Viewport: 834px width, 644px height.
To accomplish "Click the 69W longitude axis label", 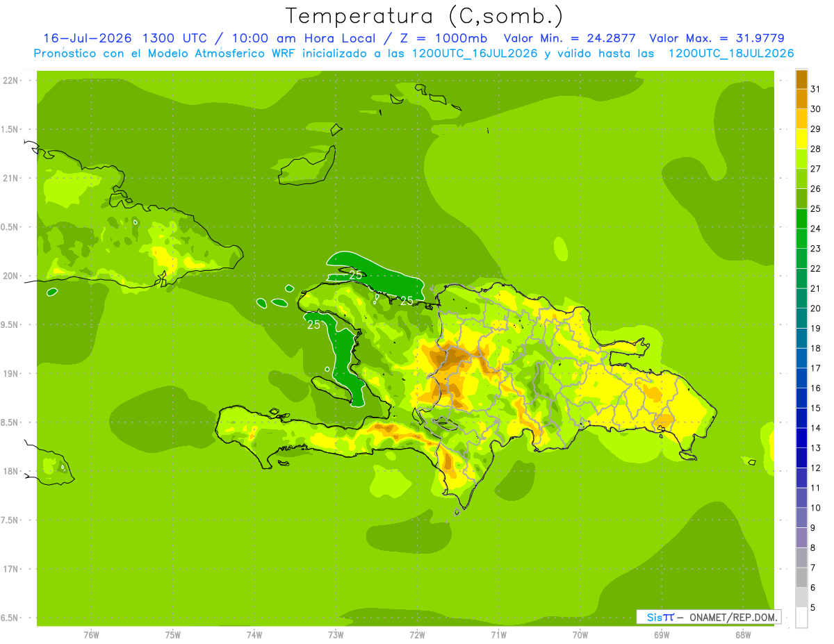I will 662,635.
